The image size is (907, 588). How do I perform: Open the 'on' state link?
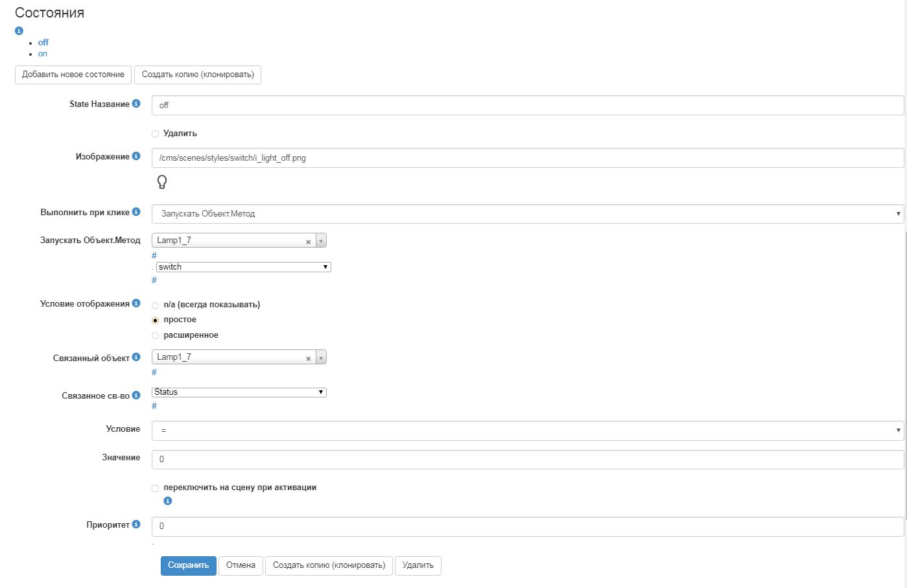(43, 54)
